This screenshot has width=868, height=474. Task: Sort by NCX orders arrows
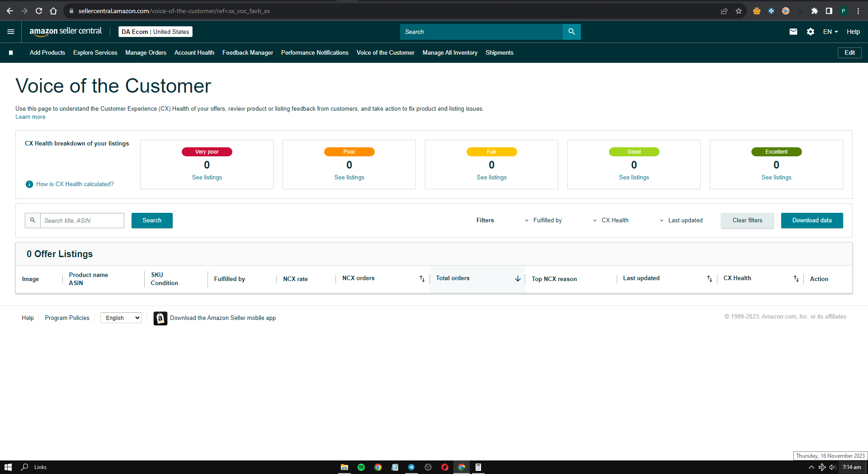pyautogui.click(x=422, y=278)
